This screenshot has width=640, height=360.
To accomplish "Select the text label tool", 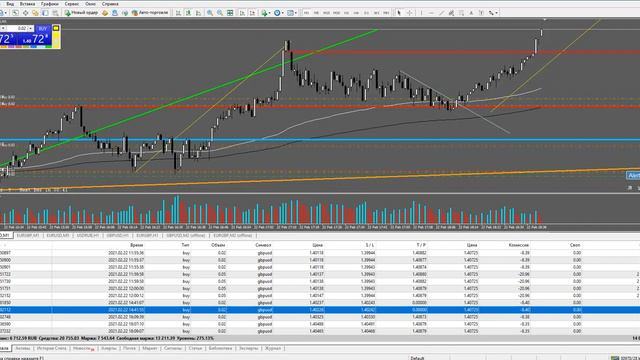I will pos(481,13).
